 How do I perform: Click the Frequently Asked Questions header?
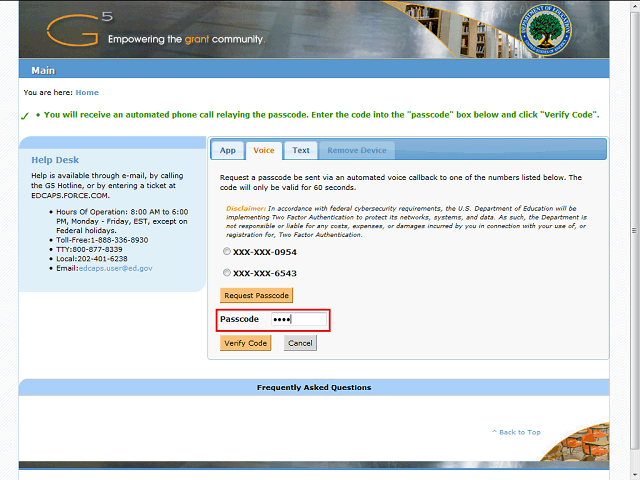314,387
